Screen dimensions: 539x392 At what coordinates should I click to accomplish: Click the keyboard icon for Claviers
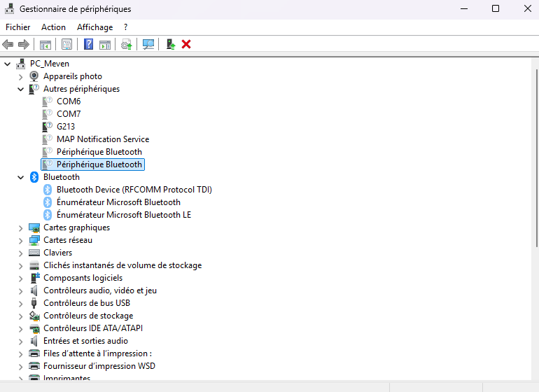click(34, 253)
